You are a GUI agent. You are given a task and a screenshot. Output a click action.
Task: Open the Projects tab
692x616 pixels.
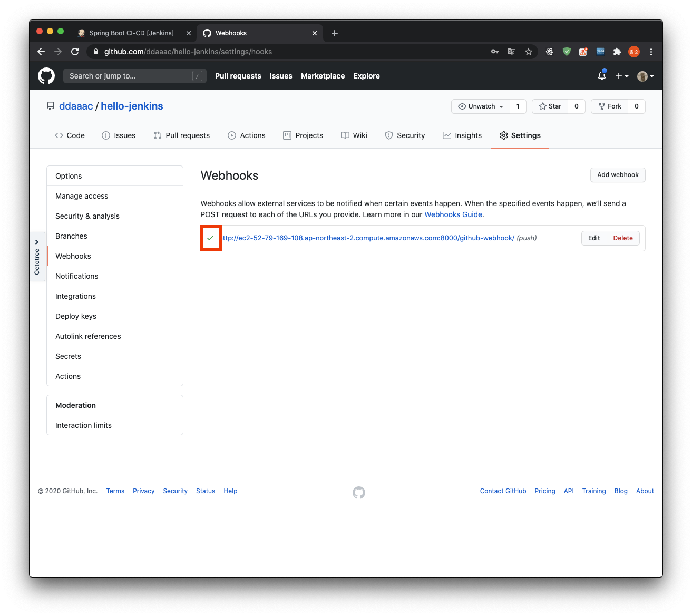[x=303, y=135]
